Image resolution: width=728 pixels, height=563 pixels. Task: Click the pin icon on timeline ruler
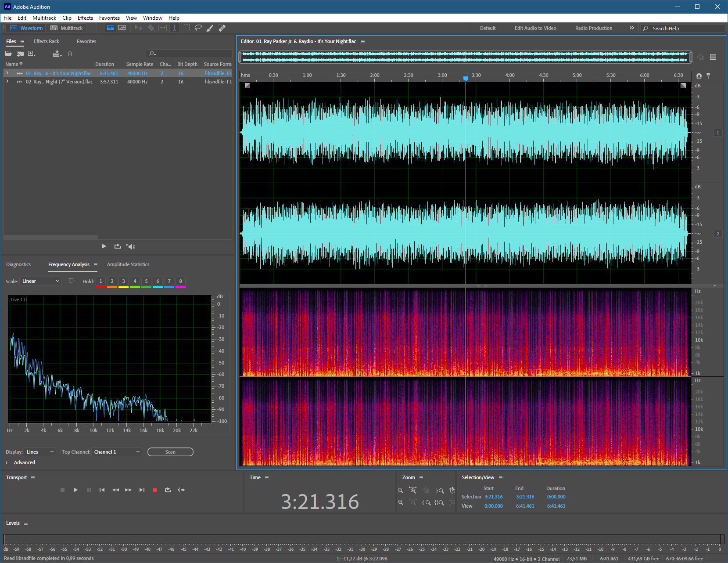click(708, 76)
